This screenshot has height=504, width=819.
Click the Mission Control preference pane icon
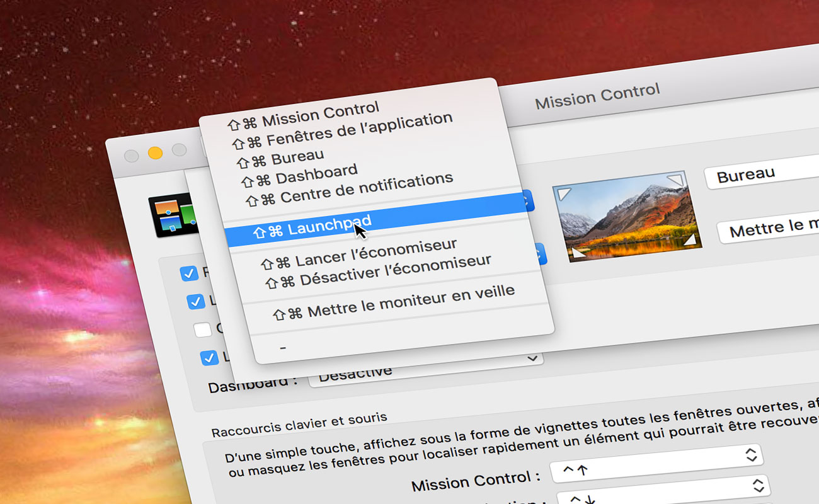[x=173, y=216]
